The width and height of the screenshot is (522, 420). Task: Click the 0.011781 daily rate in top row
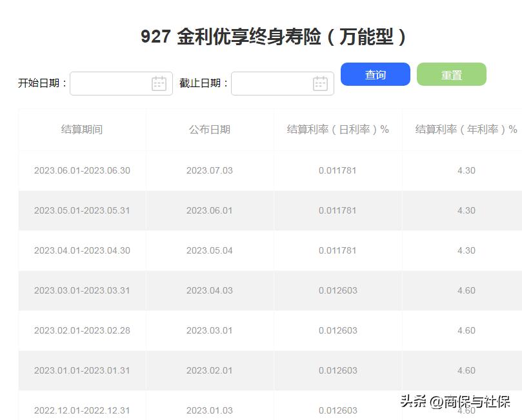pyautogui.click(x=338, y=170)
